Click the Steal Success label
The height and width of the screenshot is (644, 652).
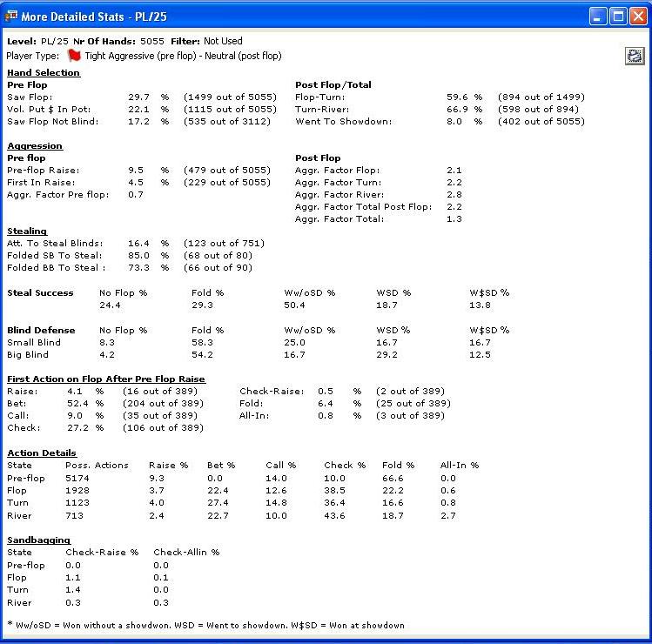pyautogui.click(x=40, y=293)
